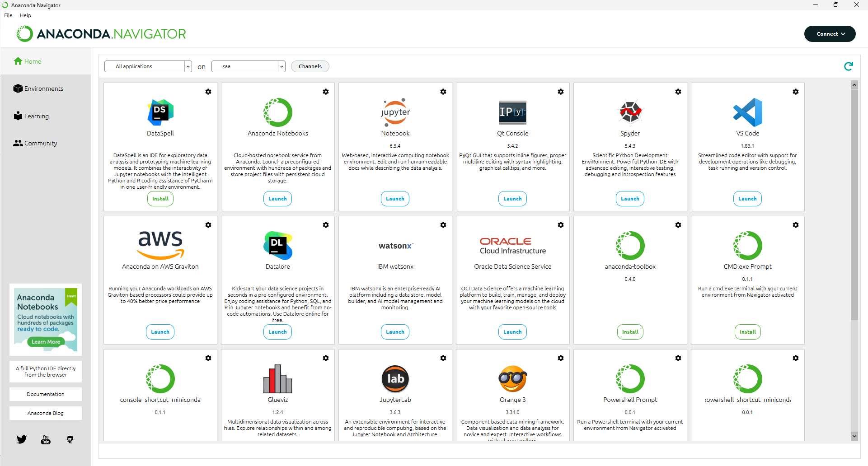Open the gear options on the VS Code tile
This screenshot has height=466, width=868.
point(795,92)
